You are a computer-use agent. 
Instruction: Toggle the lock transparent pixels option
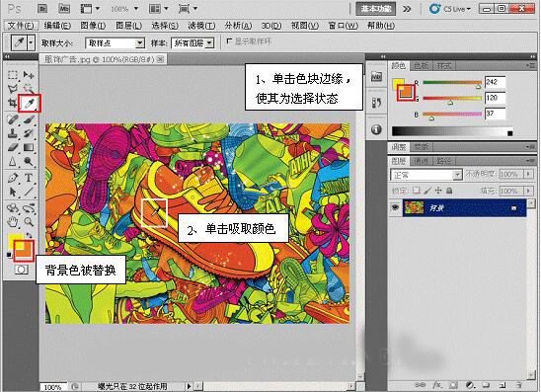point(417,191)
